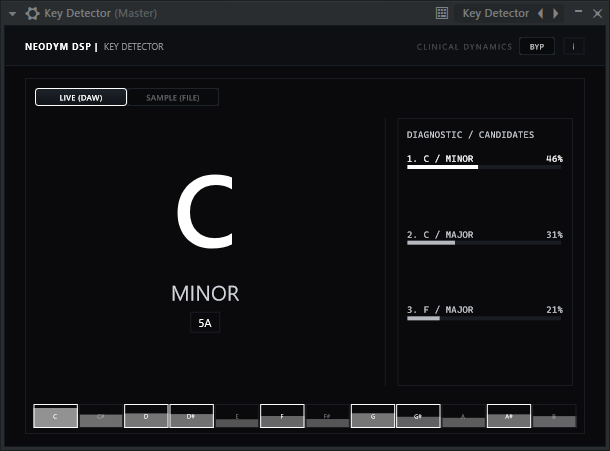Click the 31% confidence bar
The height and width of the screenshot is (451, 610).
point(484,243)
